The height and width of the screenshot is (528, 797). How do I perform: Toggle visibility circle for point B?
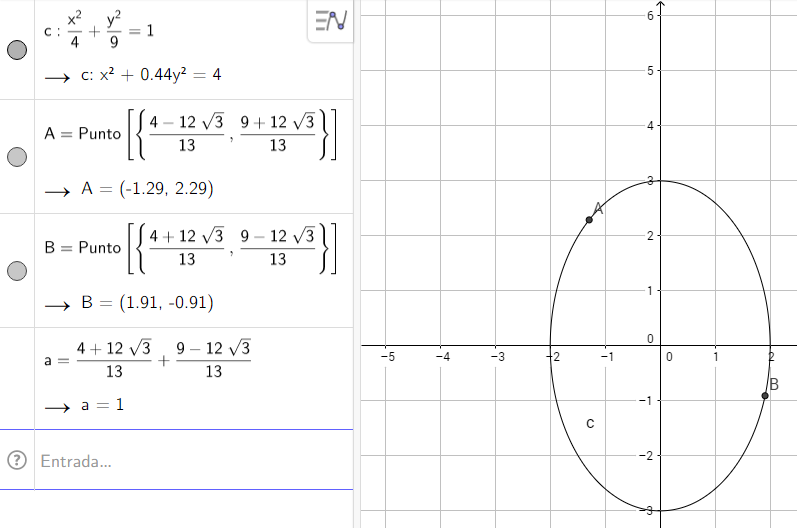tap(17, 271)
